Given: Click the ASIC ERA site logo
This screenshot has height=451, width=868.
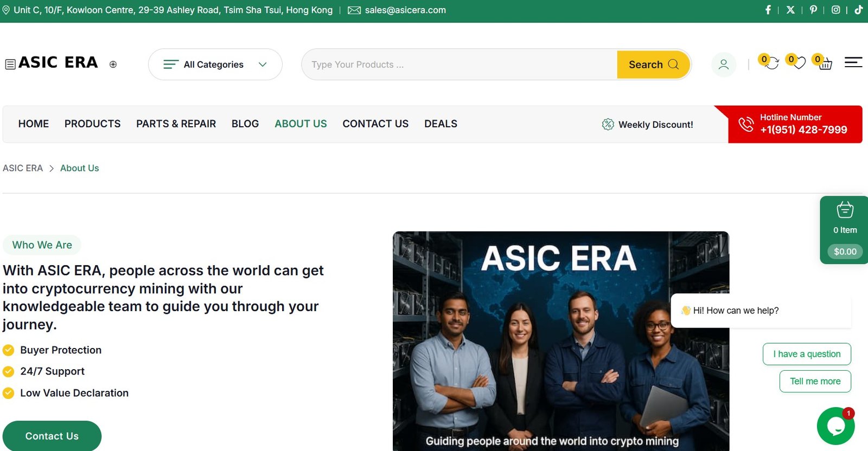Looking at the screenshot, I should click(58, 62).
